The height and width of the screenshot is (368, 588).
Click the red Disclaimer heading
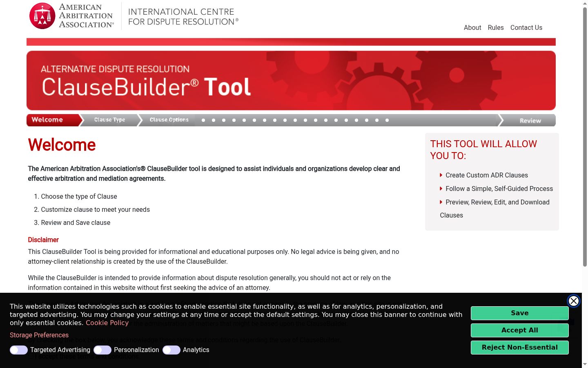pyautogui.click(x=43, y=240)
